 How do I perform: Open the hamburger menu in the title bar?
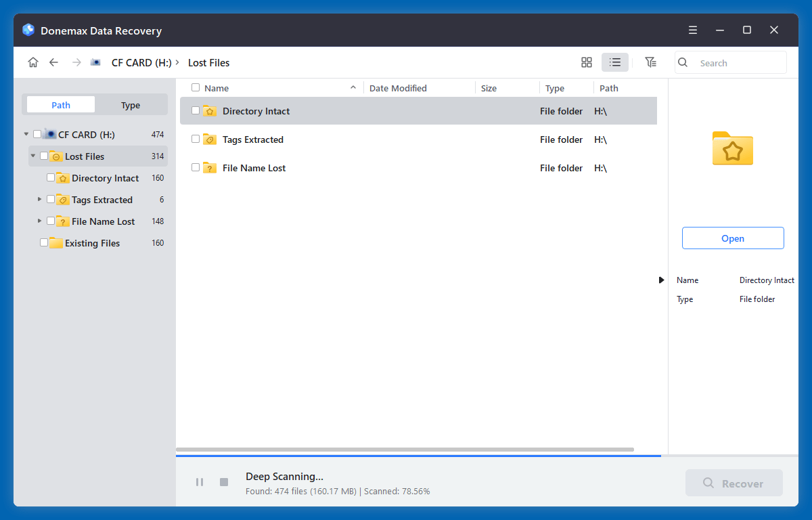pyautogui.click(x=692, y=30)
